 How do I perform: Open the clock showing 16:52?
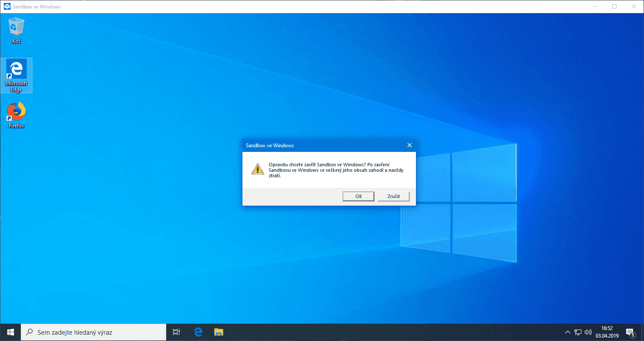click(x=607, y=332)
